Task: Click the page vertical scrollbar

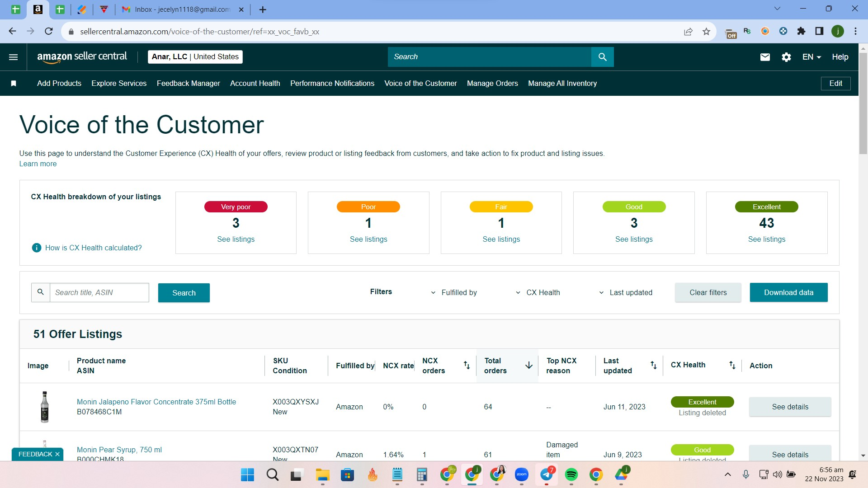Action: 863,104
